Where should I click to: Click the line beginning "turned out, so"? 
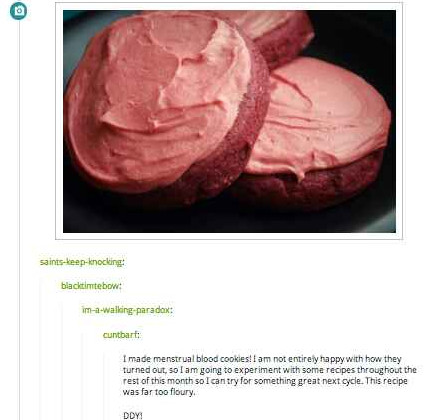point(270,370)
